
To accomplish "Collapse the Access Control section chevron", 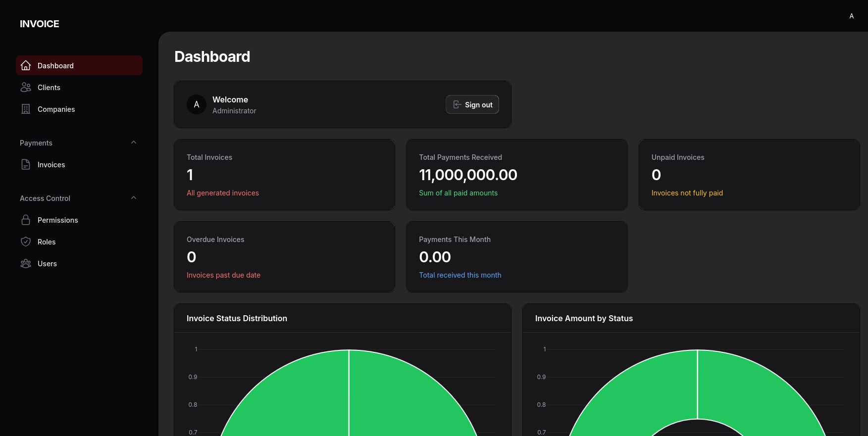I will (134, 198).
